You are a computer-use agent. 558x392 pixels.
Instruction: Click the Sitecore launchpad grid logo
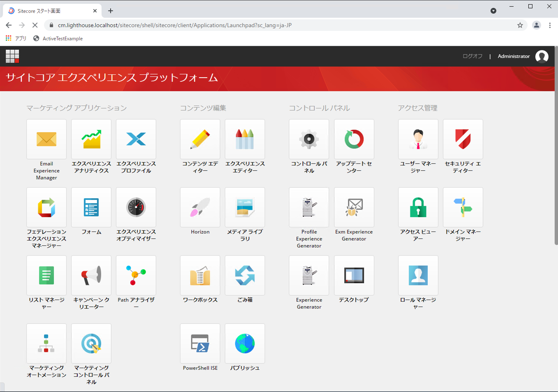(x=12, y=56)
